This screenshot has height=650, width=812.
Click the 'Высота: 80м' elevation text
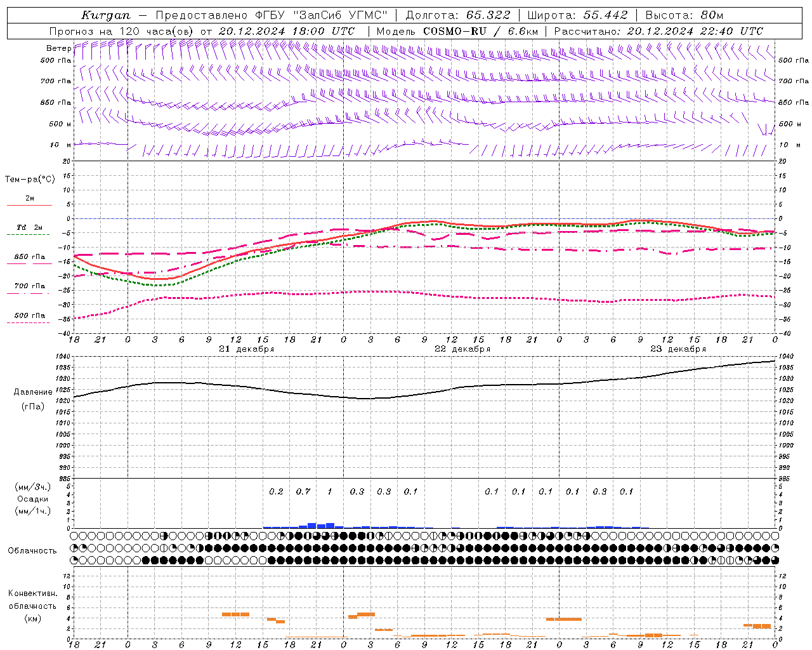tap(684, 15)
